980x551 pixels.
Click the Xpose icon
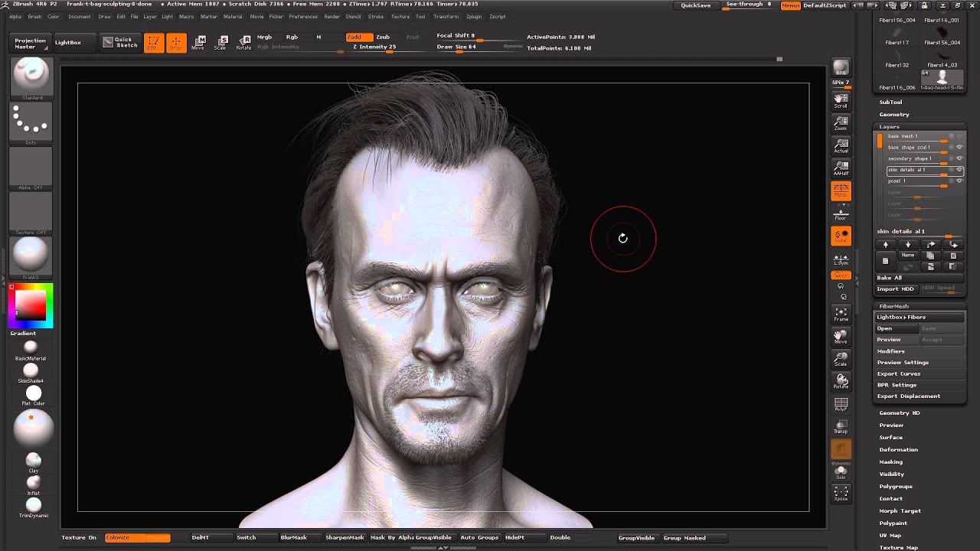coord(841,494)
